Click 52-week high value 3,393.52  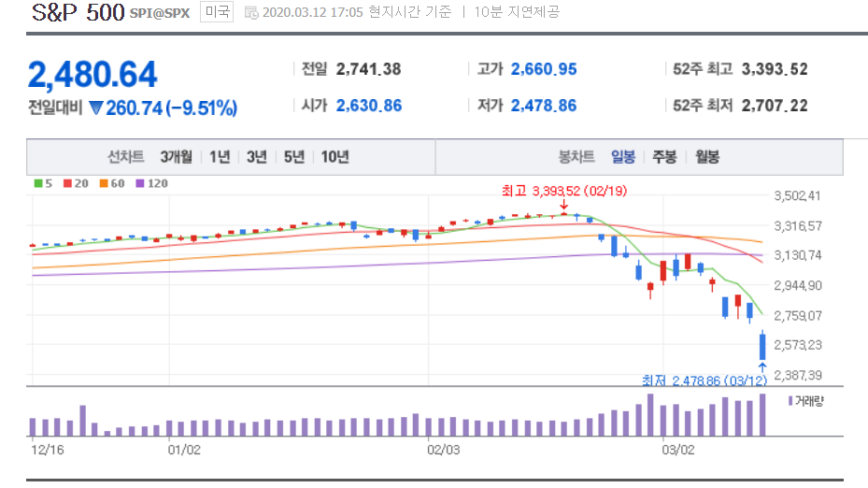click(775, 69)
